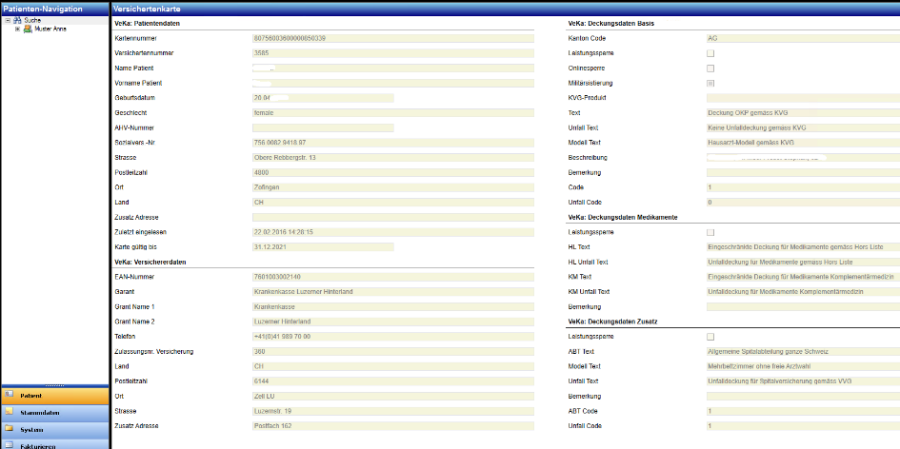Click the Vorname Patient field
This screenshot has height=449, width=900.
393,83
